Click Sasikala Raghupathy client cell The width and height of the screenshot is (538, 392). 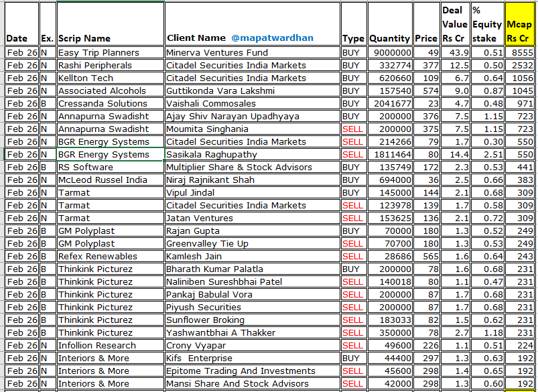[253, 155]
